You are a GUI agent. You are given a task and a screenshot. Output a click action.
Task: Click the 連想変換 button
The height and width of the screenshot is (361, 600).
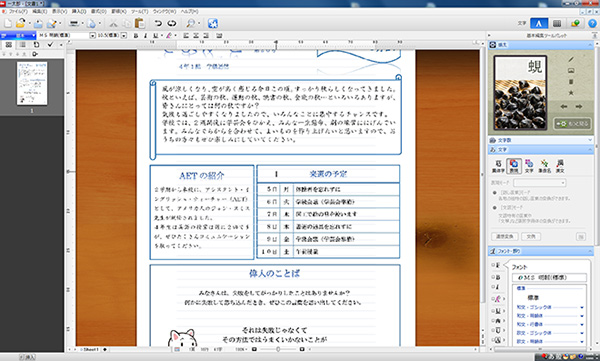[505, 237]
